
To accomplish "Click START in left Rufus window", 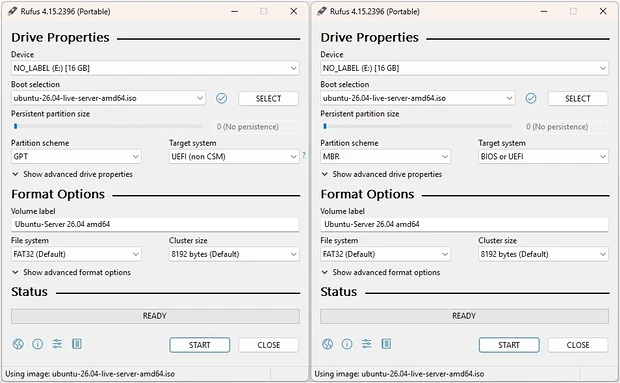I will (x=200, y=345).
